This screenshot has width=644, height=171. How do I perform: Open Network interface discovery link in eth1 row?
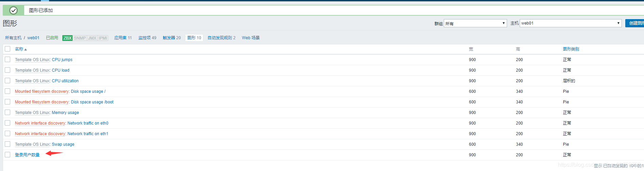pos(40,134)
